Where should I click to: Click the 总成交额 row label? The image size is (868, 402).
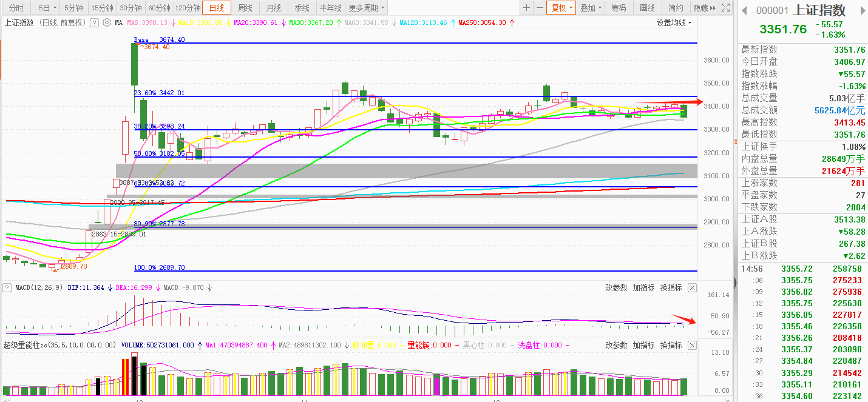pos(759,110)
